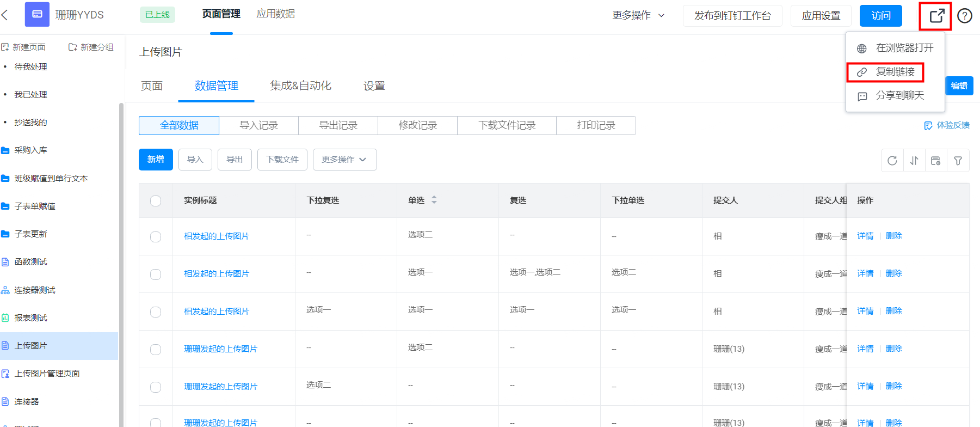Click the 新建页面 icon
Viewport: 980px width, 427px height.
(x=5, y=47)
